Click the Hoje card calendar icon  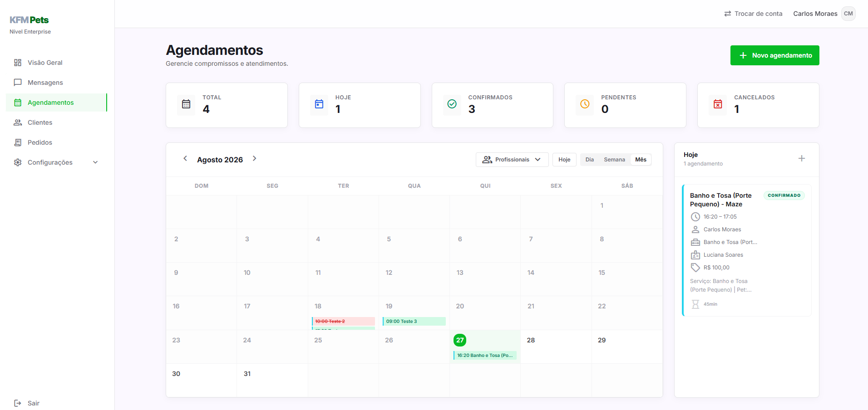click(319, 104)
